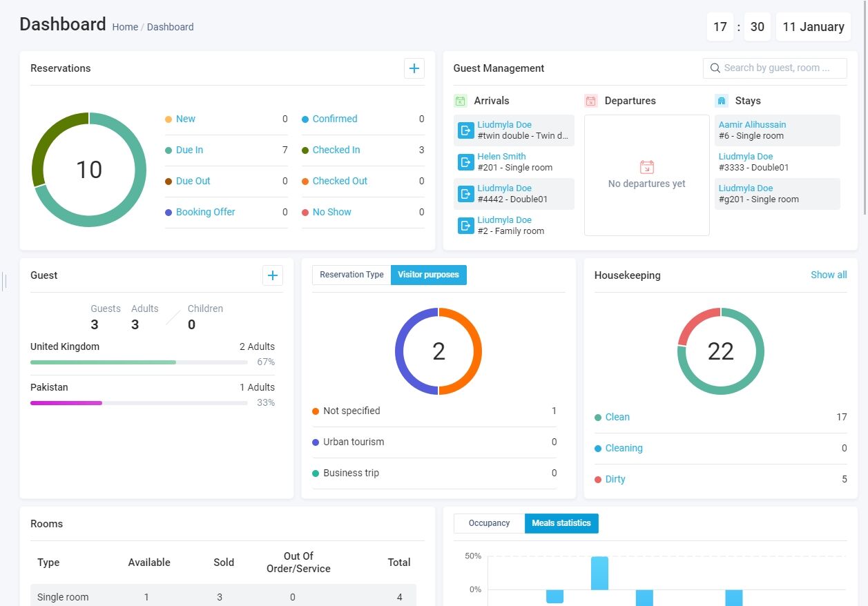
Task: Switch to Occupancy tab
Action: (489, 523)
